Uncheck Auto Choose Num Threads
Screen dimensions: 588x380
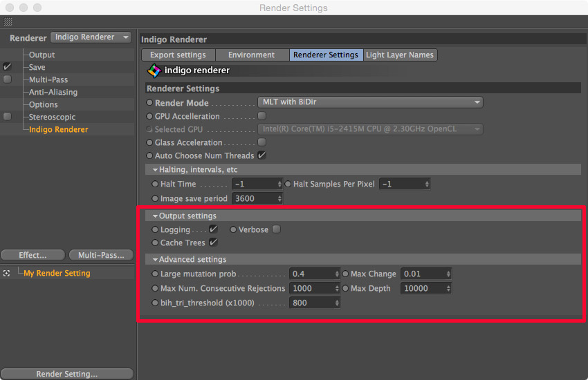pos(261,155)
